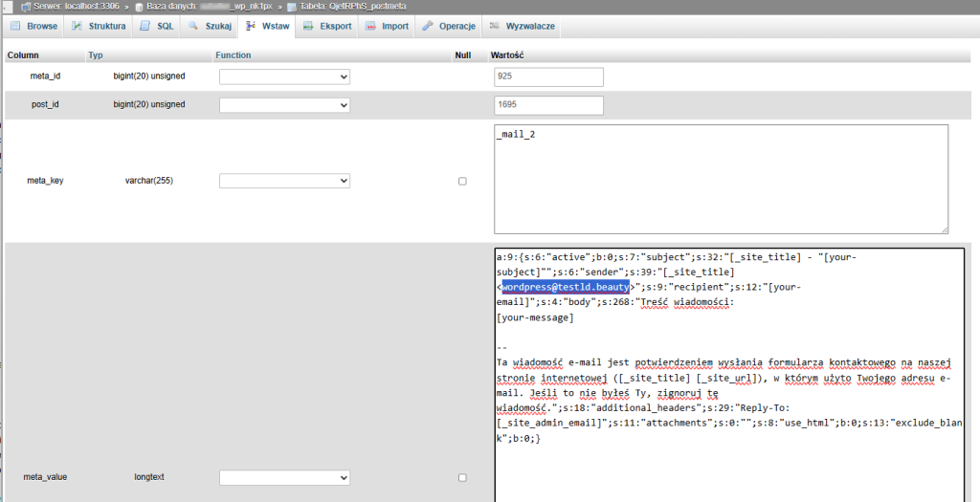Click the meta_key textarea containing _mail_2
The height and width of the screenshot is (502, 980).
[x=722, y=179]
